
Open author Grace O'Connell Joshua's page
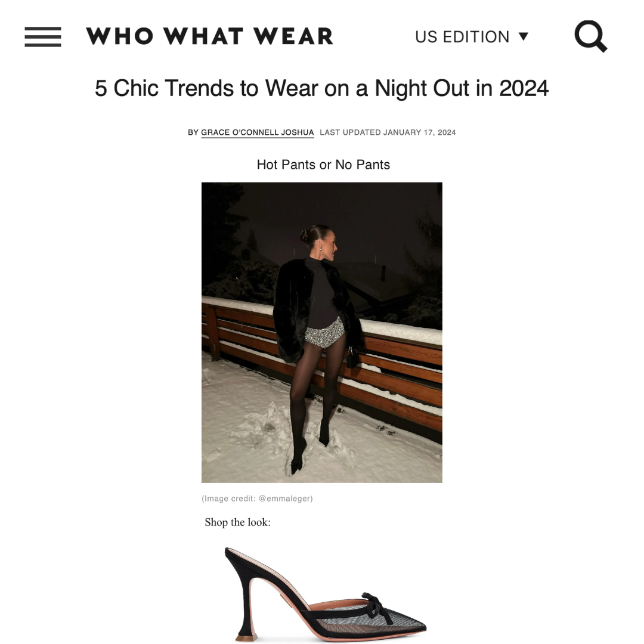coord(258,132)
